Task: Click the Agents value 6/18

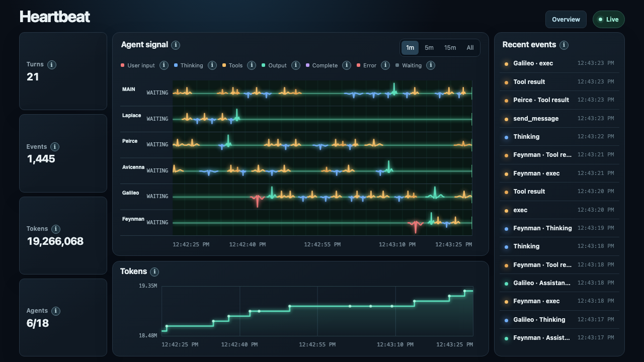Action: (x=38, y=323)
